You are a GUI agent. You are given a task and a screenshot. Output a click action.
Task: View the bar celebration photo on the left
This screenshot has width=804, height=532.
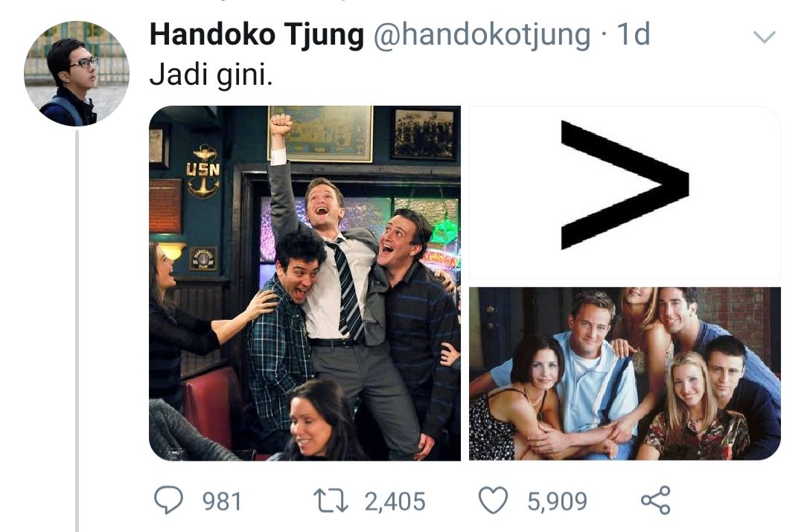coord(304,283)
